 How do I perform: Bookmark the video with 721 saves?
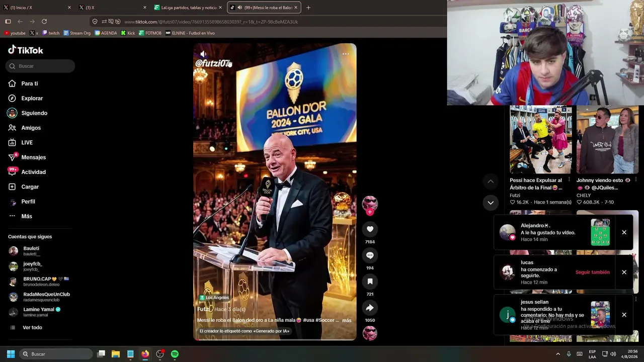pyautogui.click(x=370, y=282)
